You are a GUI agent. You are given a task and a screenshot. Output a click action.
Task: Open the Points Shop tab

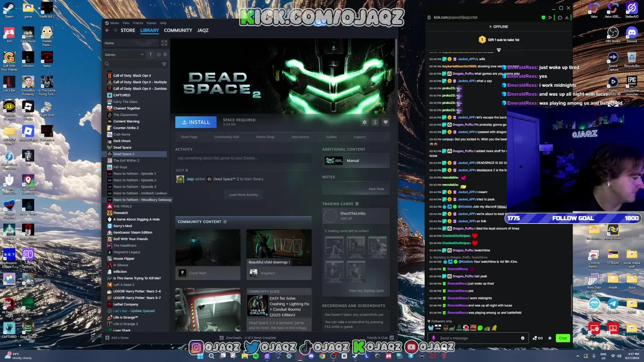tap(265, 137)
